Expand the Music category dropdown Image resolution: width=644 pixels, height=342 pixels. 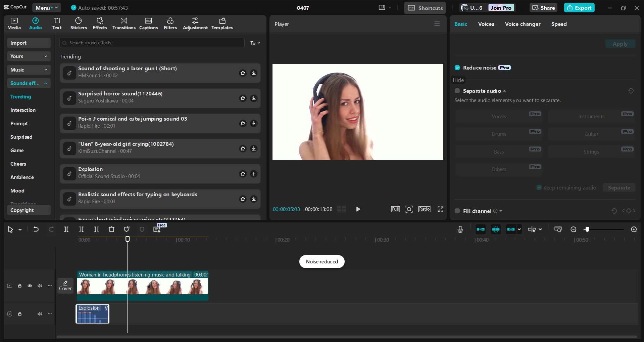[x=29, y=70]
